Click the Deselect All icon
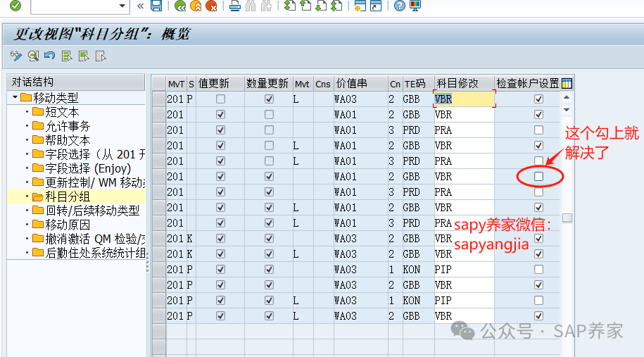The height and width of the screenshot is (357, 644). click(101, 56)
